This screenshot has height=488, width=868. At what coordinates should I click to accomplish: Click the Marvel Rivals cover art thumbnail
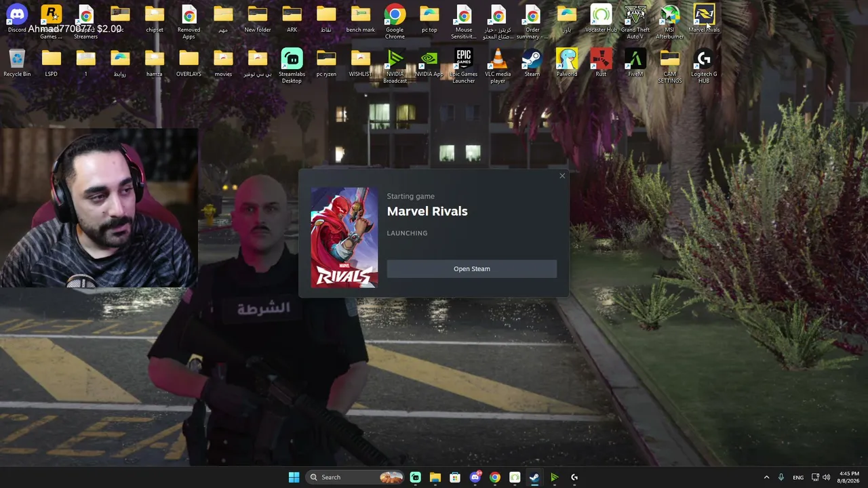(344, 238)
